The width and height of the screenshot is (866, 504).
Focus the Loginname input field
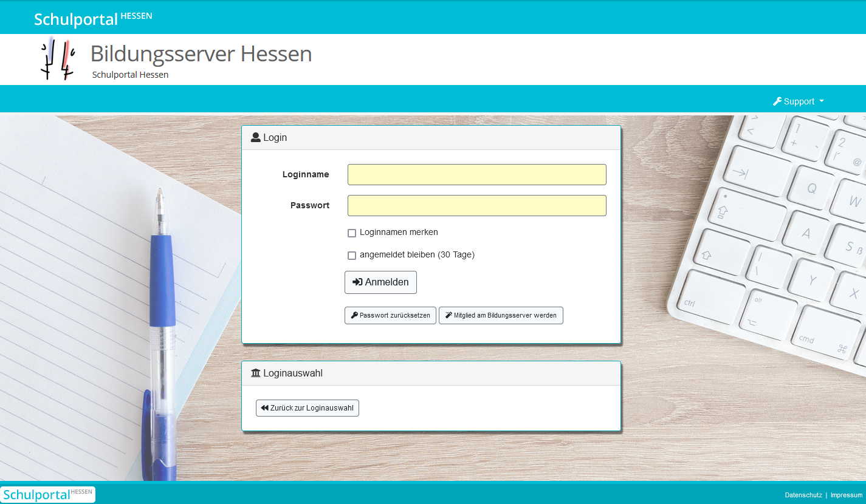point(477,174)
